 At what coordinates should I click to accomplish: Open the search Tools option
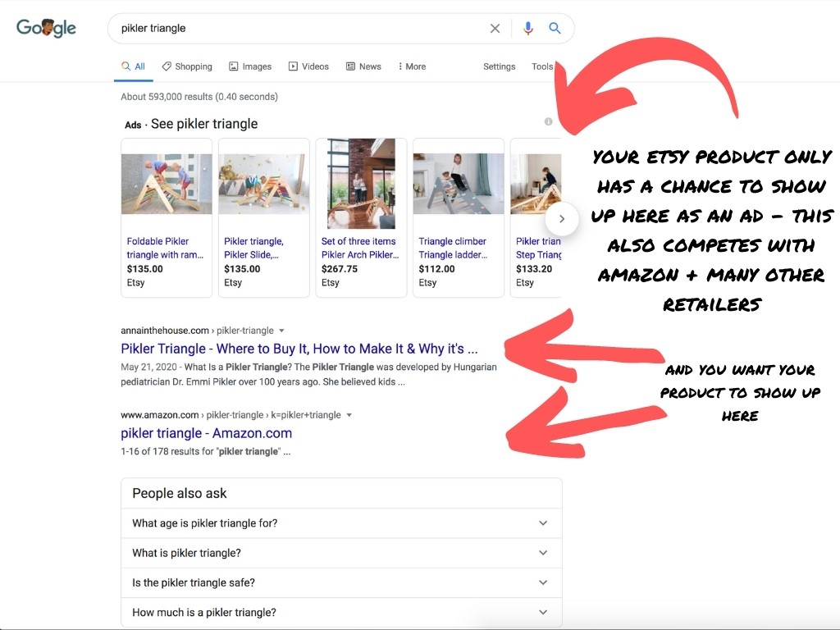pyautogui.click(x=542, y=66)
